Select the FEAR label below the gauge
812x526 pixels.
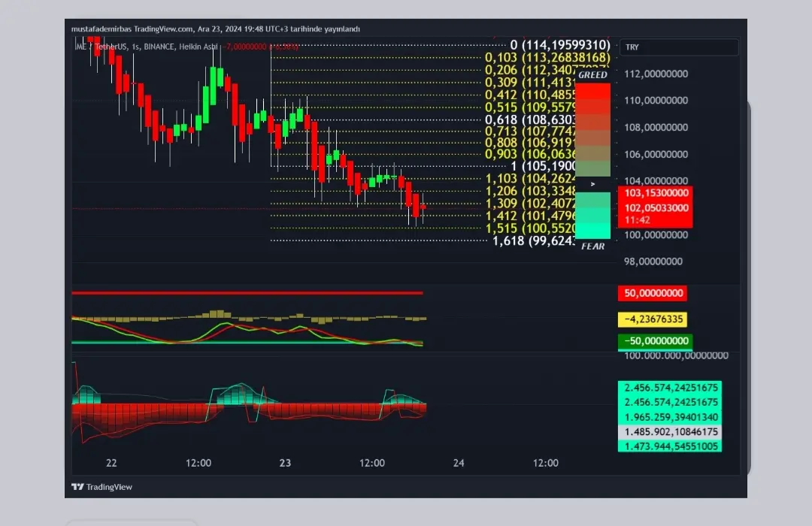pos(593,246)
